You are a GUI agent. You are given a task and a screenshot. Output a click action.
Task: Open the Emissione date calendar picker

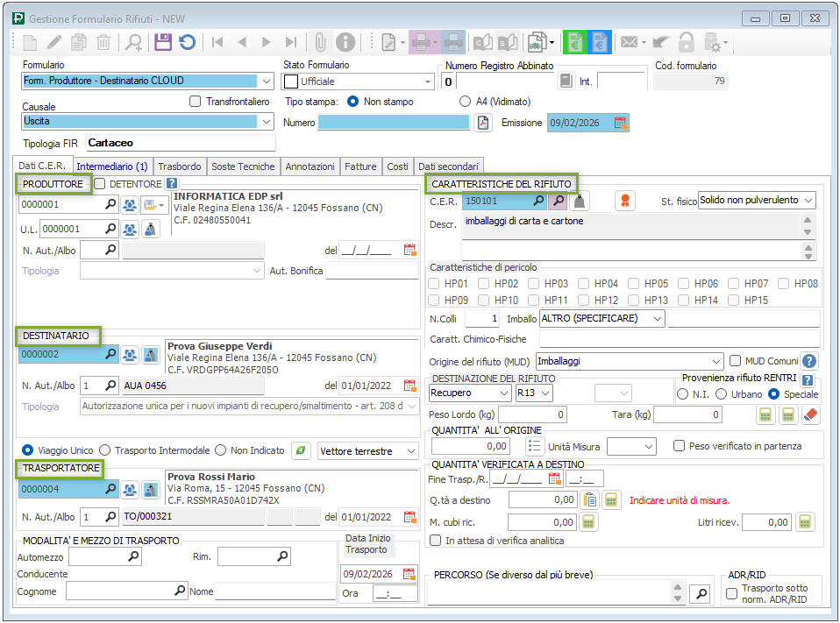coord(621,123)
